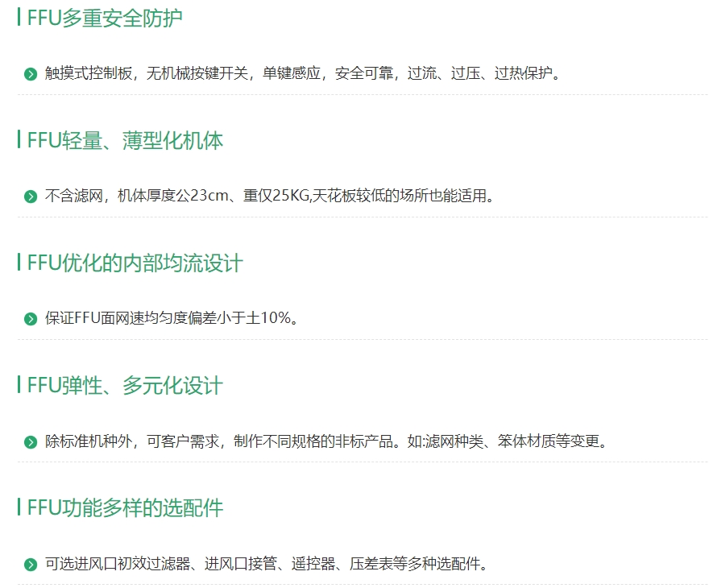
Task: Click the green bar before FFU功能多样的选配件
Action: coord(18,508)
